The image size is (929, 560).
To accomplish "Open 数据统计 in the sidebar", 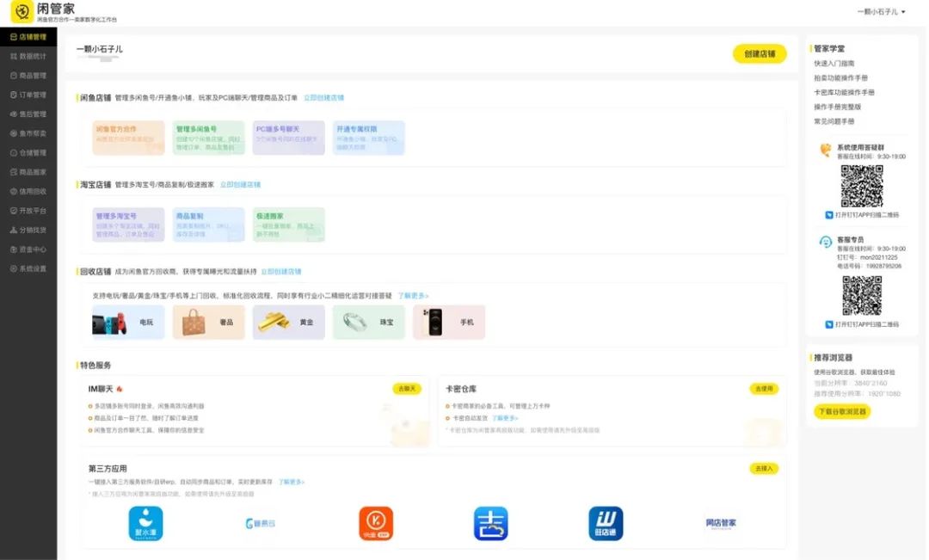I will pyautogui.click(x=28, y=56).
